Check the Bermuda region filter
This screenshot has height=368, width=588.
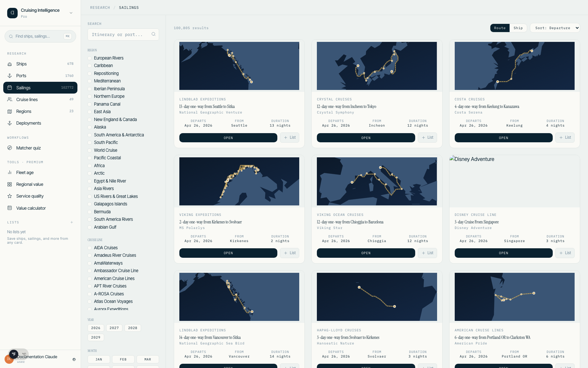(x=90, y=212)
